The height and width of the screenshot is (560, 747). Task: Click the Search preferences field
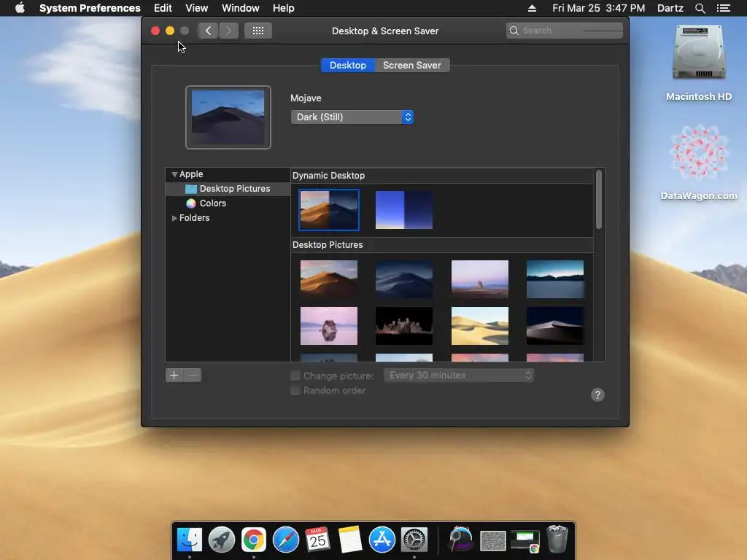[564, 31]
